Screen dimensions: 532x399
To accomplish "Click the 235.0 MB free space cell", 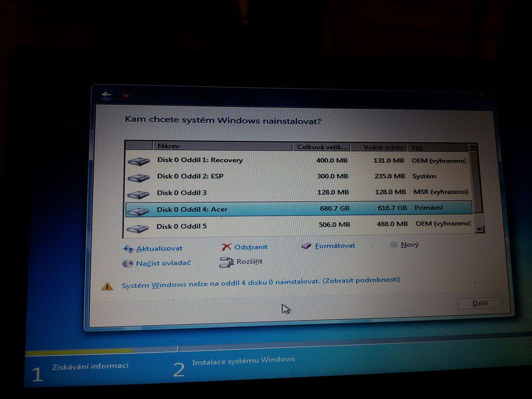I will point(389,176).
